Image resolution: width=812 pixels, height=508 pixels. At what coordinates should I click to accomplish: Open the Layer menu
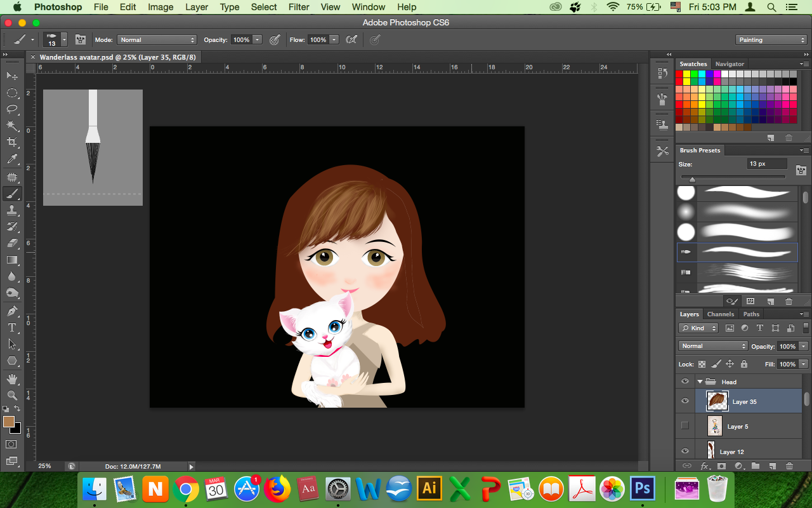coord(197,7)
